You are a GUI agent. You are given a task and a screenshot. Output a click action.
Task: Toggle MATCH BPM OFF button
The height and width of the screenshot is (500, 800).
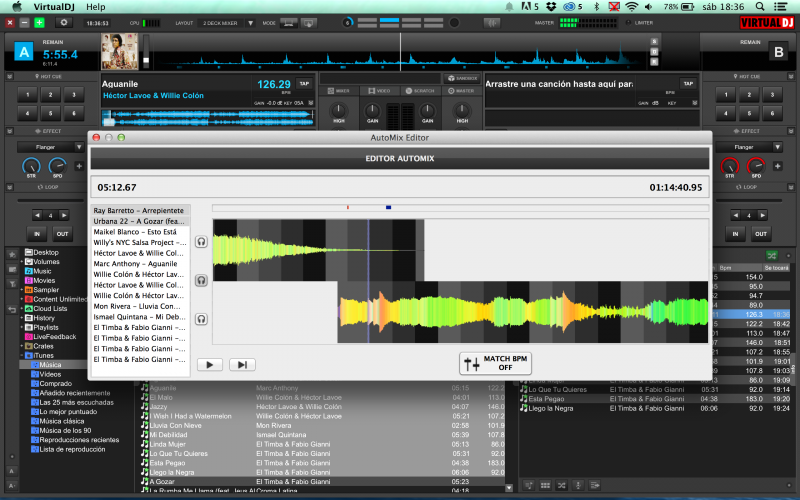(x=495, y=363)
